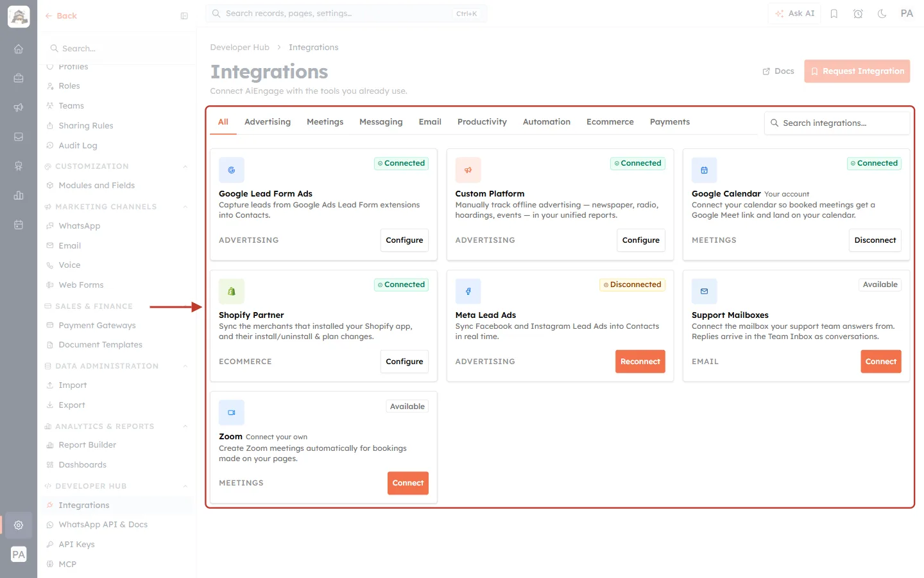The height and width of the screenshot is (578, 924).
Task: Connect the Zoom integration
Action: [408, 483]
